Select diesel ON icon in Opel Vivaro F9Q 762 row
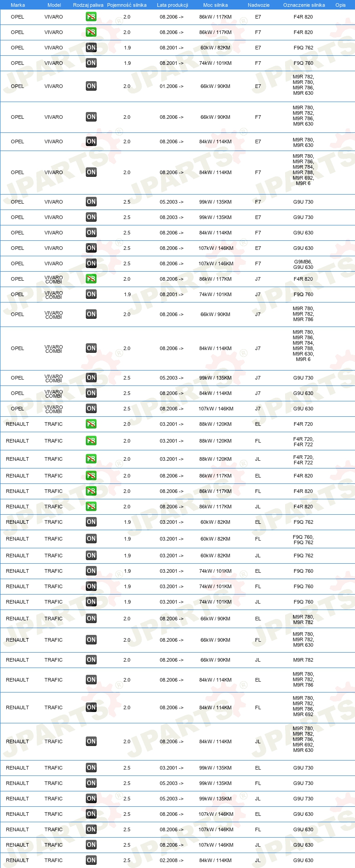 pyautogui.click(x=91, y=48)
